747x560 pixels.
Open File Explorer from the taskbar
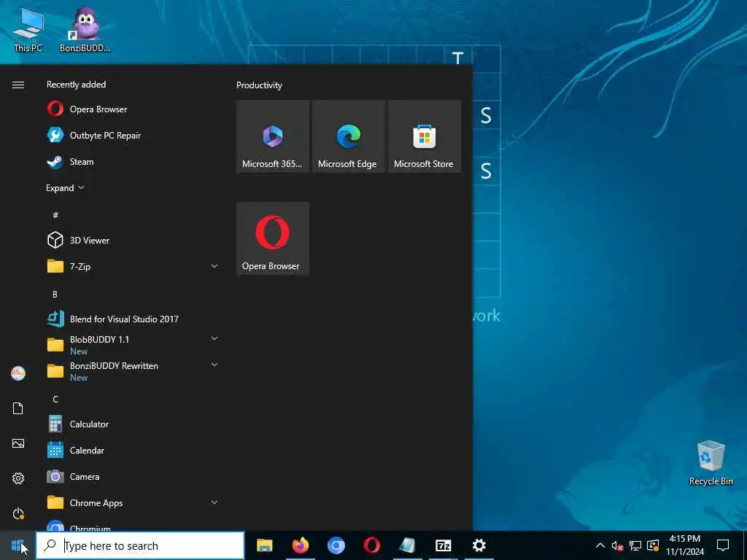[x=264, y=545]
